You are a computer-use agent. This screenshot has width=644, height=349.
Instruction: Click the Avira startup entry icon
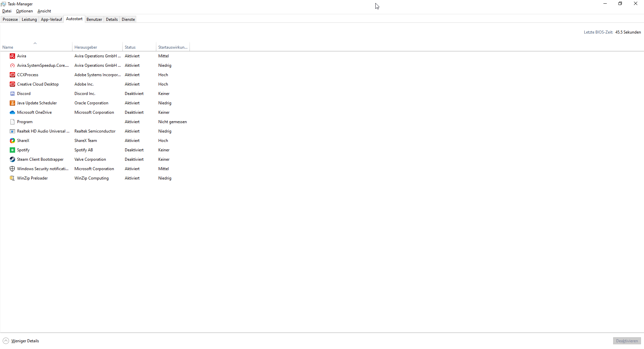12,56
